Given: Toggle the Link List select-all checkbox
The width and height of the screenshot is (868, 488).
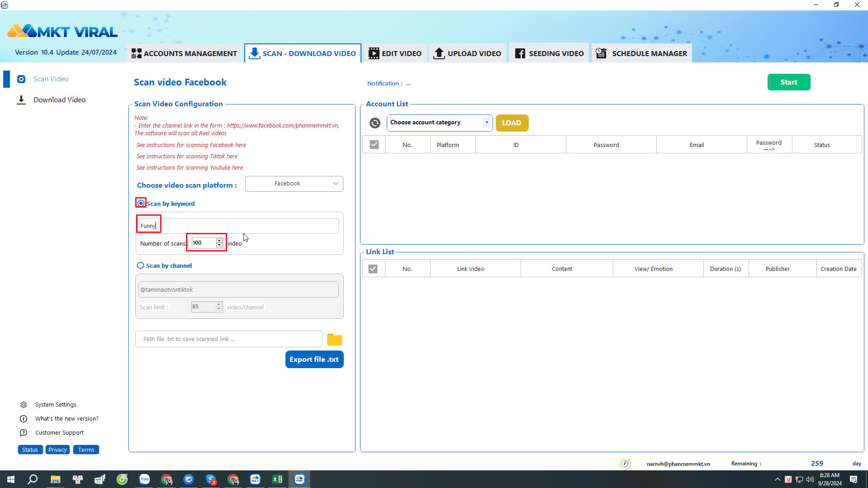Looking at the screenshot, I should (373, 269).
